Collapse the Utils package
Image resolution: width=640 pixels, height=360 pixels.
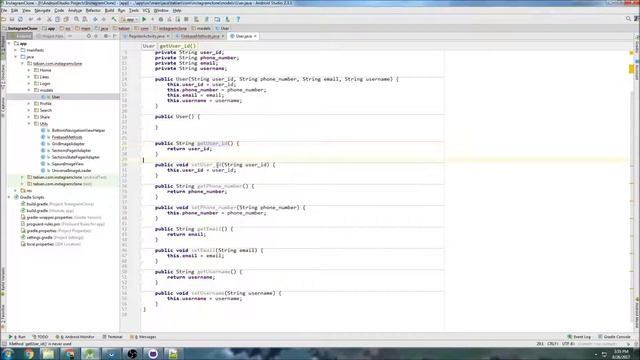tap(29, 124)
